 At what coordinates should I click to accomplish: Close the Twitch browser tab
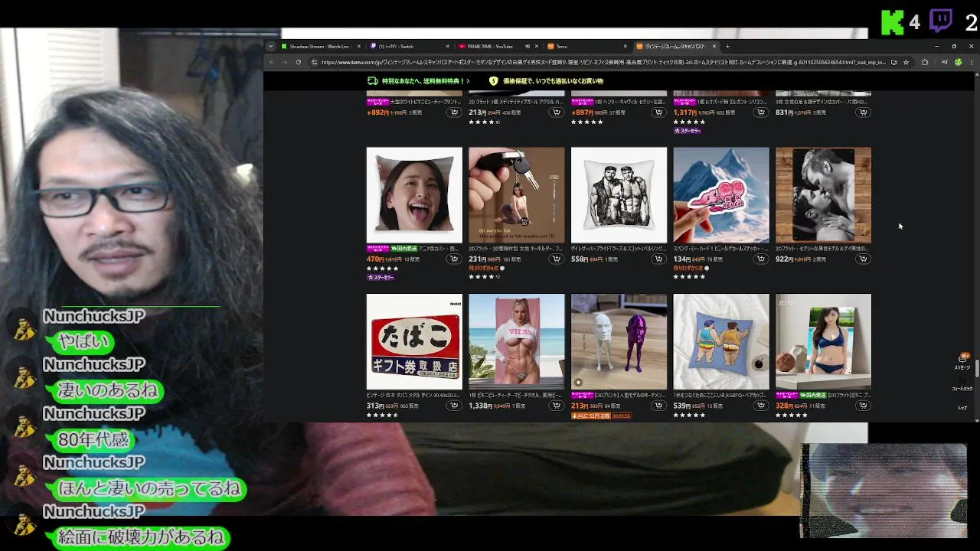click(447, 47)
